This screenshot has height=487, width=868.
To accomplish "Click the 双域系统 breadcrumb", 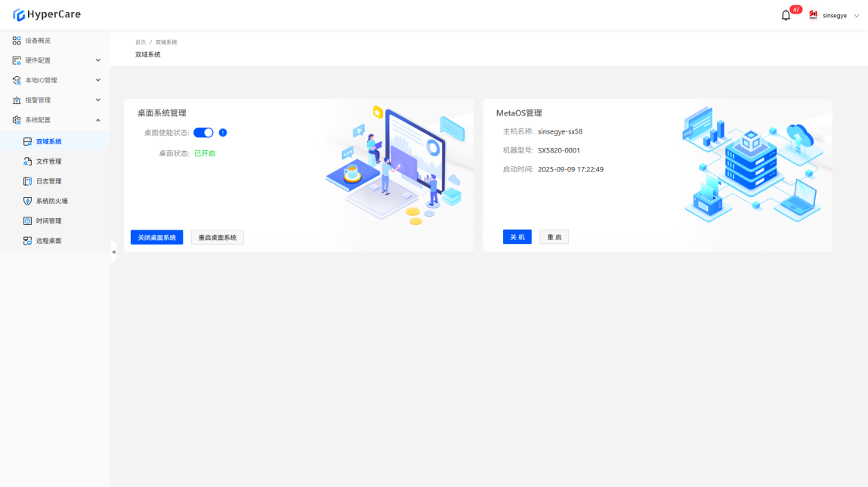I will [166, 42].
